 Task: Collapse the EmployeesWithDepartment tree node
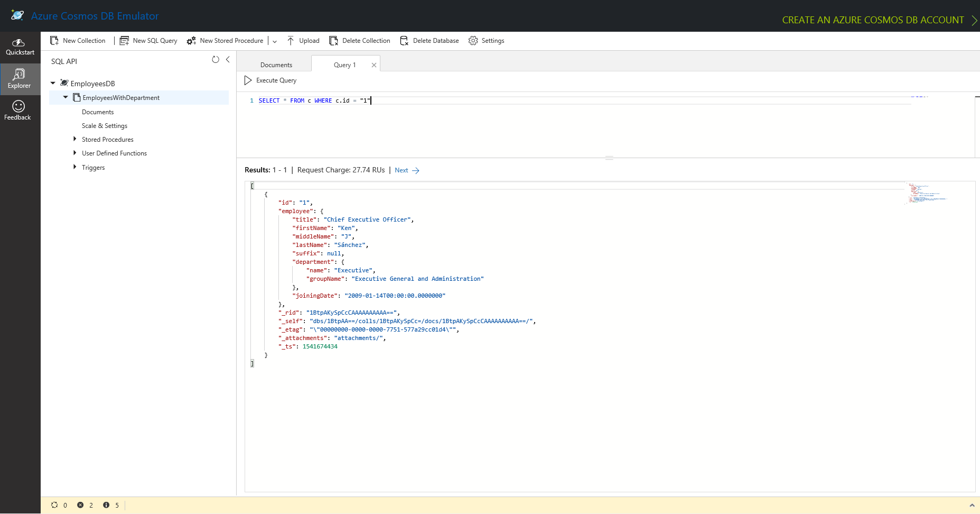pos(66,97)
